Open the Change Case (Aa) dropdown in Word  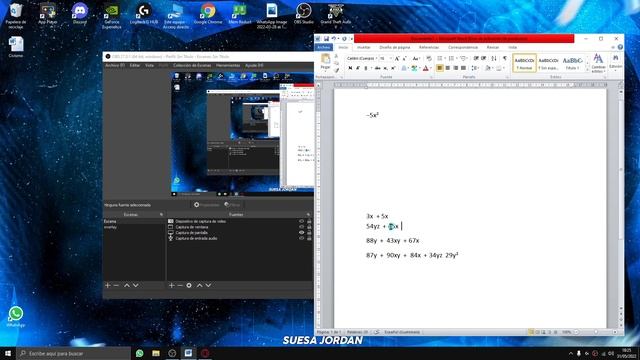pos(416,58)
